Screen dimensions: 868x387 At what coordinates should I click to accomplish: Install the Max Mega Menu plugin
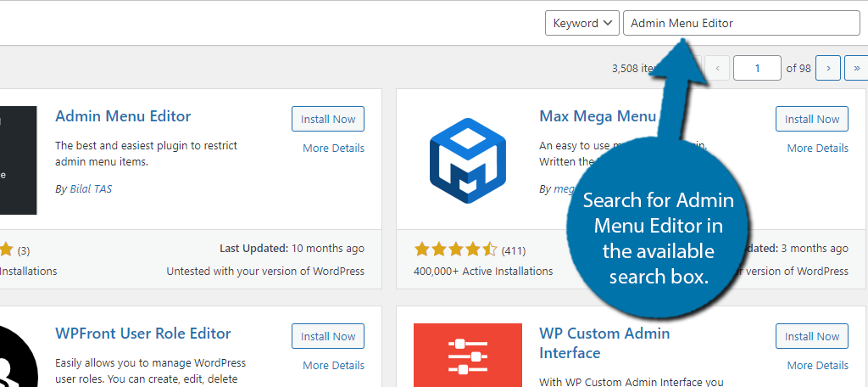(811, 119)
